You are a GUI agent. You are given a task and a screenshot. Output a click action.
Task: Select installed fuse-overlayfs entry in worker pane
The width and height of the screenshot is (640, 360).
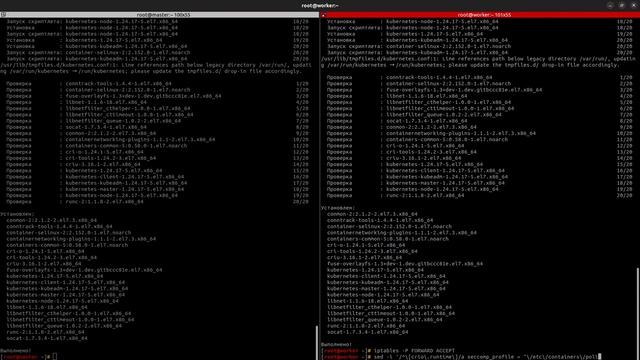click(x=405, y=264)
